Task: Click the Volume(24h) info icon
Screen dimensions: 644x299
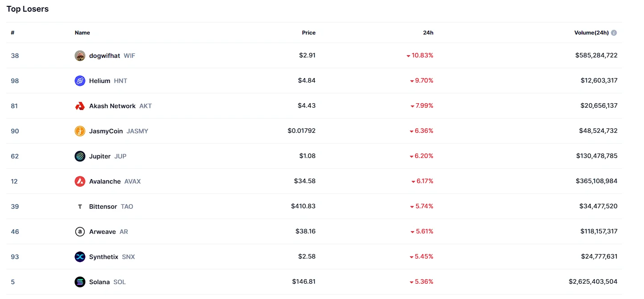Action: tap(614, 33)
